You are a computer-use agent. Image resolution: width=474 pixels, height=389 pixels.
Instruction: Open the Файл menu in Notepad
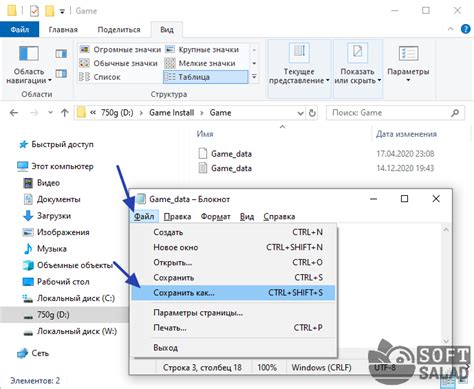point(144,217)
